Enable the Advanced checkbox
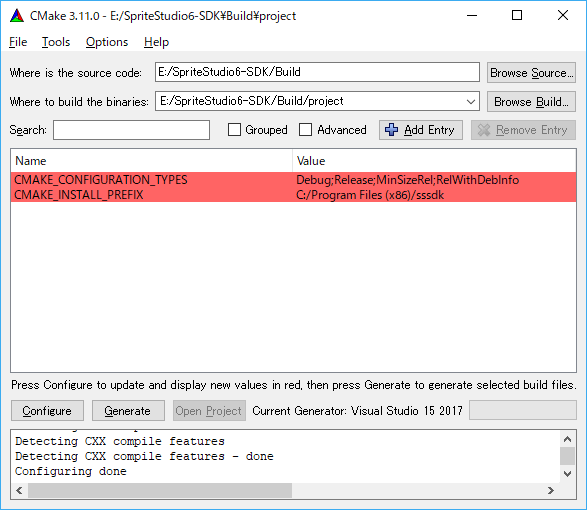 [x=305, y=130]
